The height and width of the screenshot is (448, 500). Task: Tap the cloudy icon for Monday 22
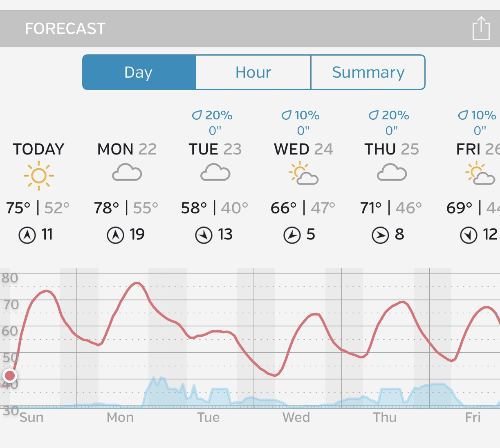point(127,173)
